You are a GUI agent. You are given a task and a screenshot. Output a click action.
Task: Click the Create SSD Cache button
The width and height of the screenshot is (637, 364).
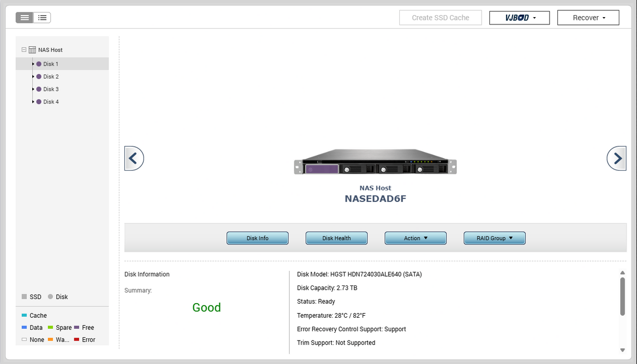tap(440, 18)
